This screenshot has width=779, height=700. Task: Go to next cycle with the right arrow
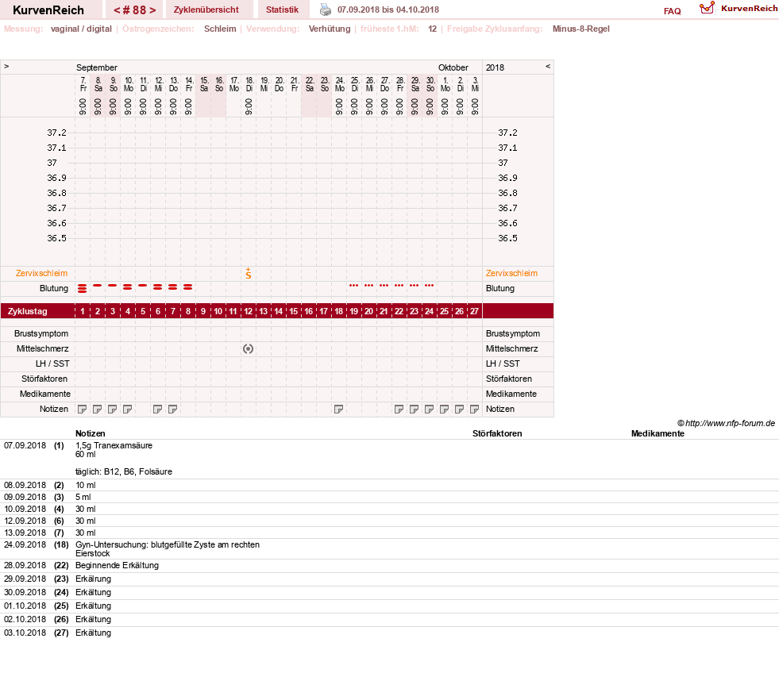click(152, 10)
